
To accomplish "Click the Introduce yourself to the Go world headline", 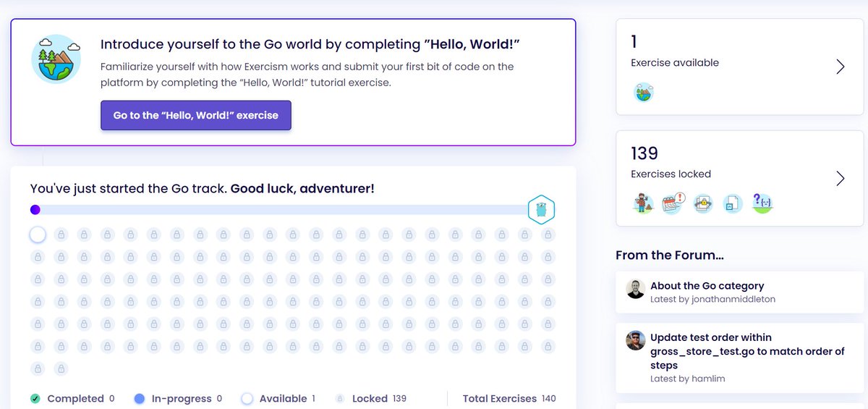I will click(x=310, y=45).
